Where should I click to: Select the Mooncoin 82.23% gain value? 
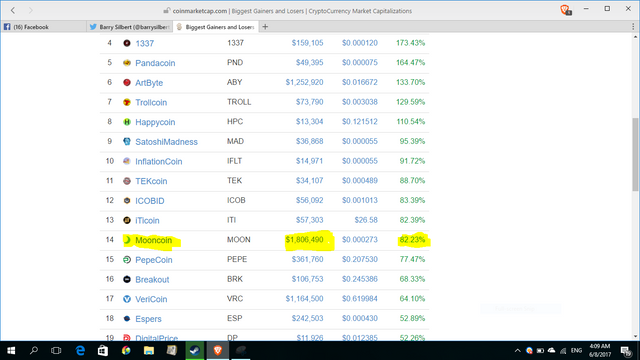412,240
